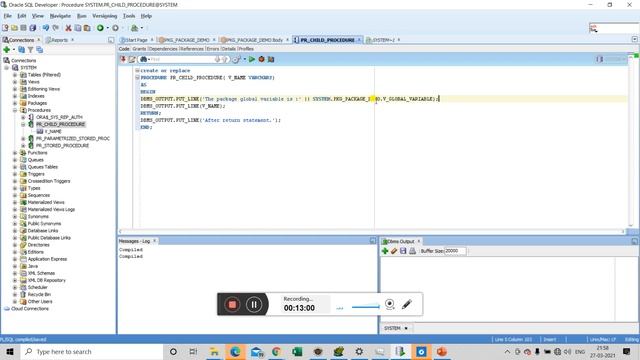Open dropdown arrow beside New Connection plus
This screenshot has width=640, height=360.
(13, 50)
